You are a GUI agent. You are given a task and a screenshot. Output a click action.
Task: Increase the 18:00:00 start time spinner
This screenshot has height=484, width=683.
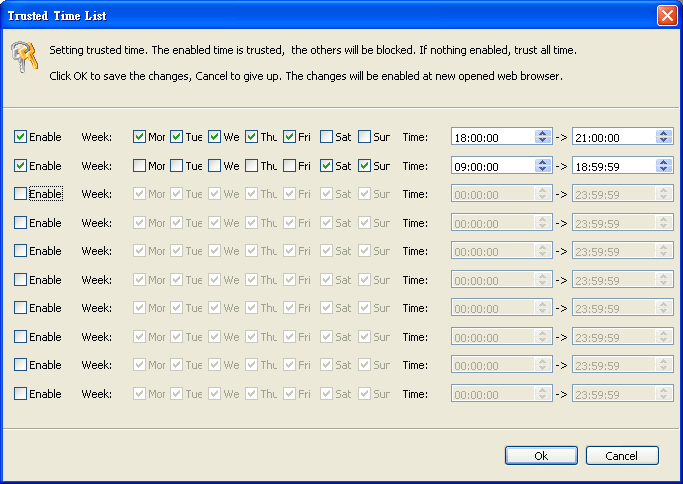[543, 133]
